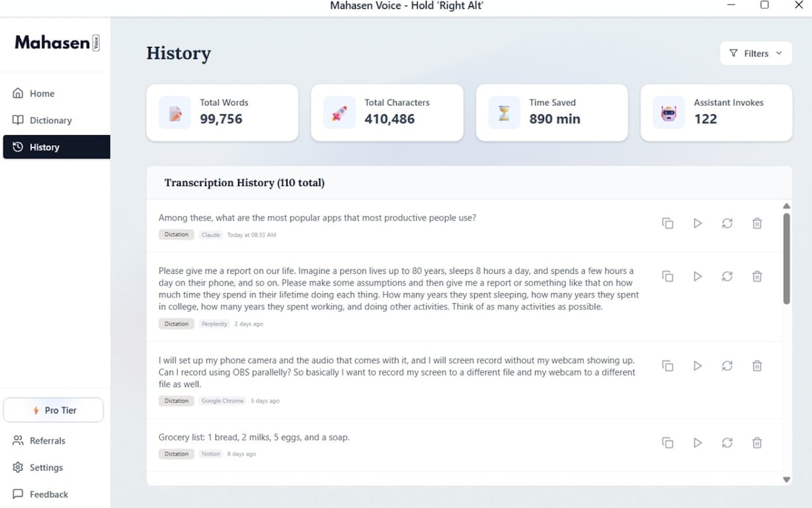Open the Filters dropdown
Viewport: 812px width, 508px height.
(x=756, y=54)
